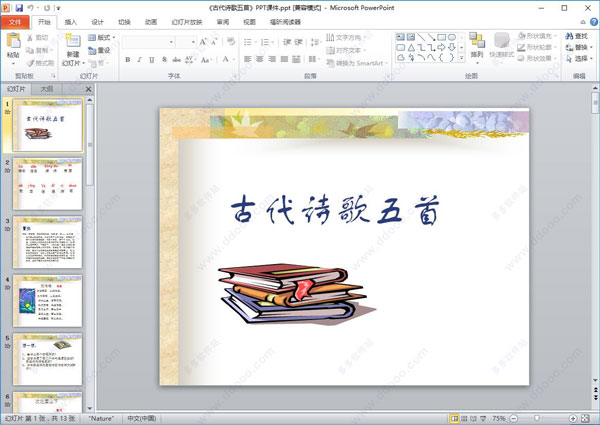The height and width of the screenshot is (425, 600).
Task: Zoom out with minus button
Action: tap(514, 418)
